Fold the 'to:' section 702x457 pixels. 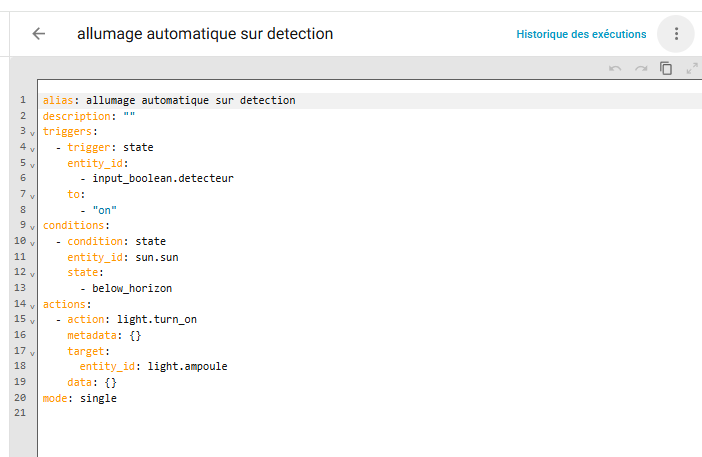tap(32, 195)
